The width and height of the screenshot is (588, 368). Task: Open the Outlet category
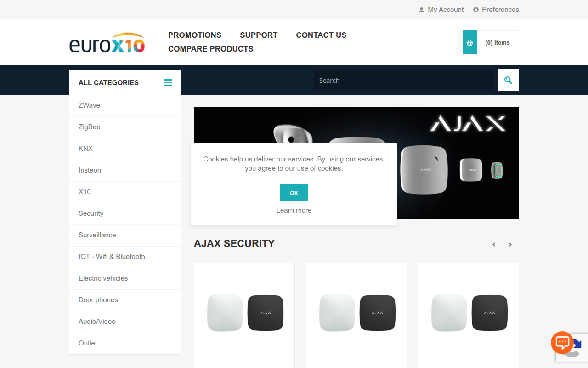(x=125, y=343)
